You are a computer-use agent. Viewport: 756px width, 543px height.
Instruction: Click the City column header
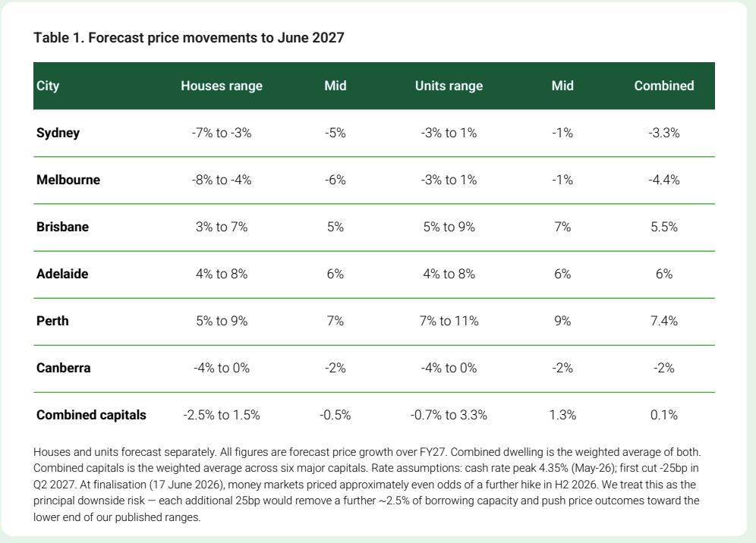click(48, 86)
